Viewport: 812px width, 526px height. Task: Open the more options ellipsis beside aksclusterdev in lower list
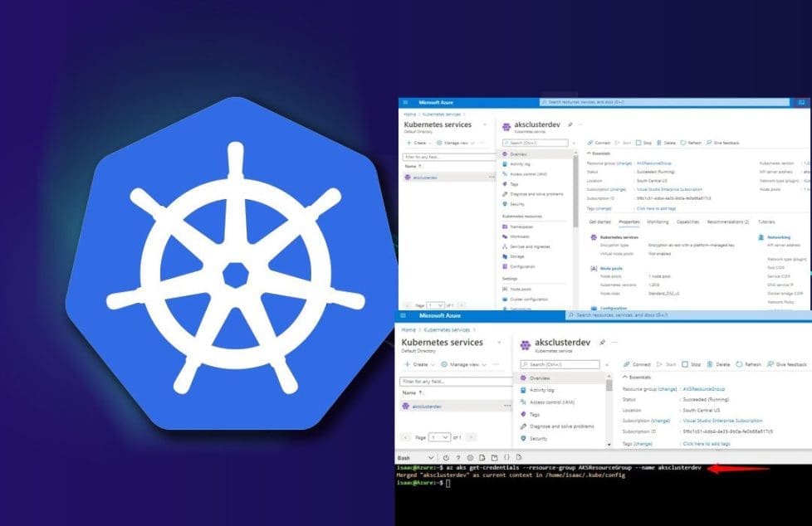pyautogui.click(x=507, y=406)
